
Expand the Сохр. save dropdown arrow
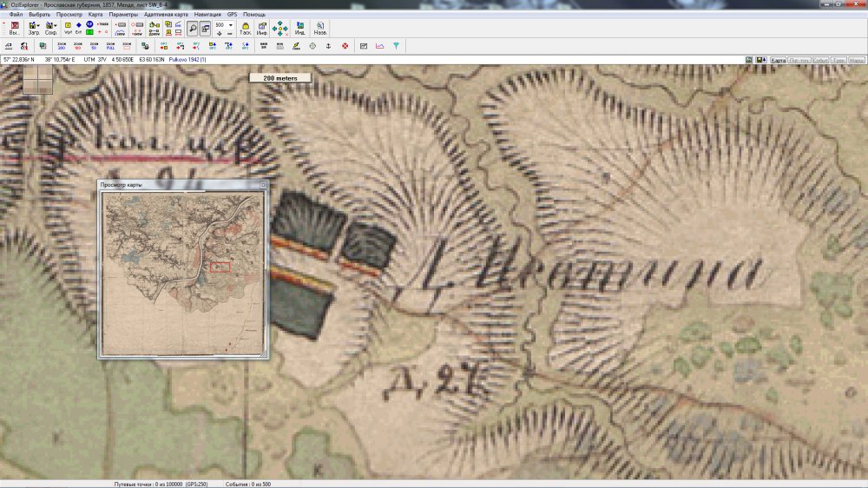[x=56, y=25]
